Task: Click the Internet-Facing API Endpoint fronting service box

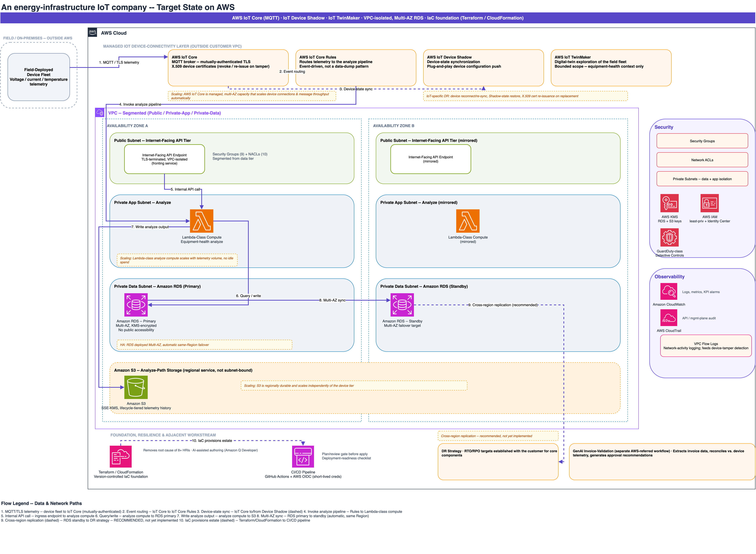Action: pyautogui.click(x=164, y=159)
